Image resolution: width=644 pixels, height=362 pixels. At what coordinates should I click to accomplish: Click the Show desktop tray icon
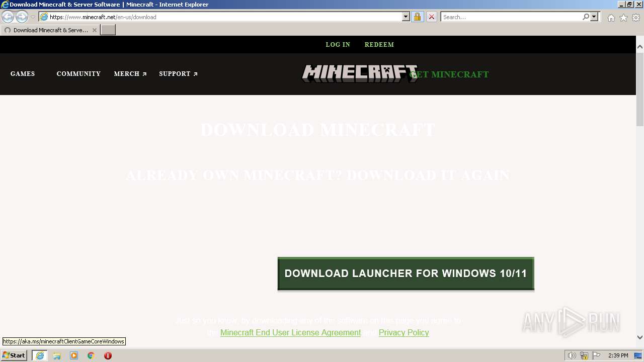(x=638, y=355)
